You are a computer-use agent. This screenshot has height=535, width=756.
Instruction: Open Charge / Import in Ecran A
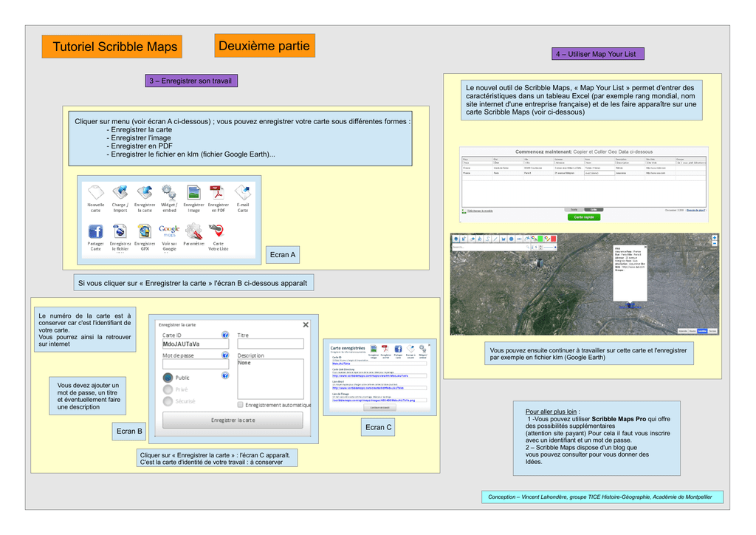120,192
